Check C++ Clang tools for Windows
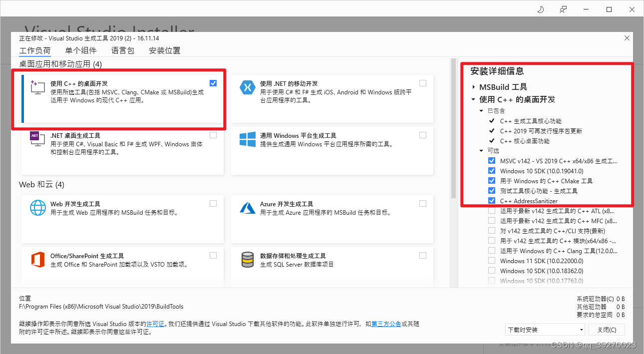This screenshot has width=644, height=354. (492, 251)
